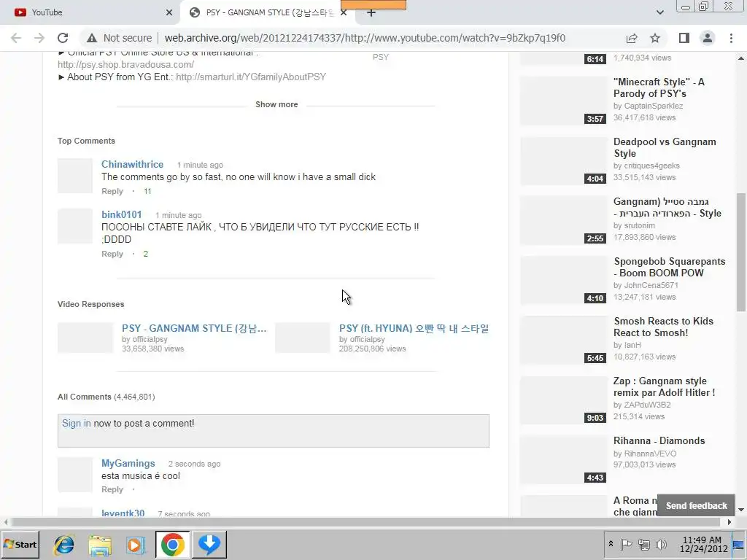Switch to the YouTube tab
747x560 pixels.
(x=90, y=12)
